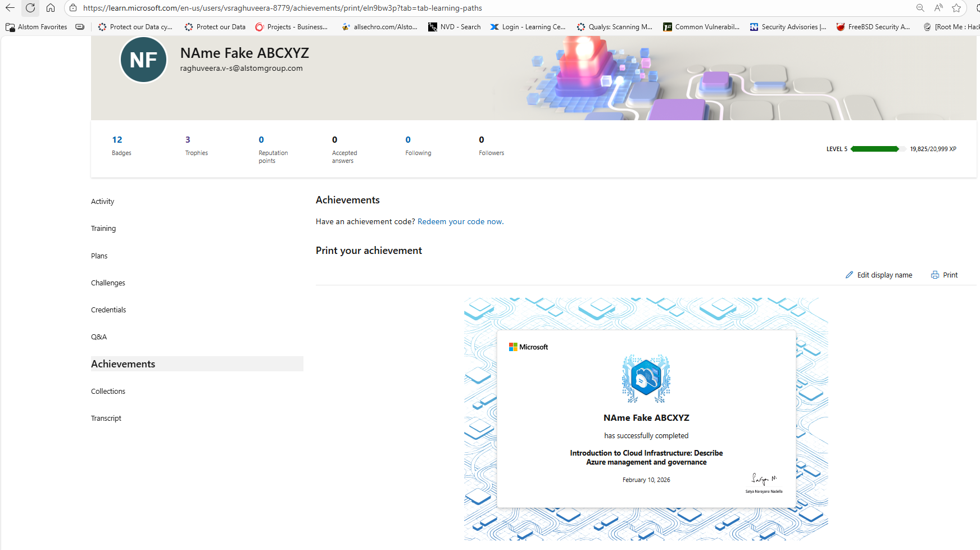This screenshot has width=980, height=550.
Task: Open the 0 Followers stat
Action: pos(492,146)
